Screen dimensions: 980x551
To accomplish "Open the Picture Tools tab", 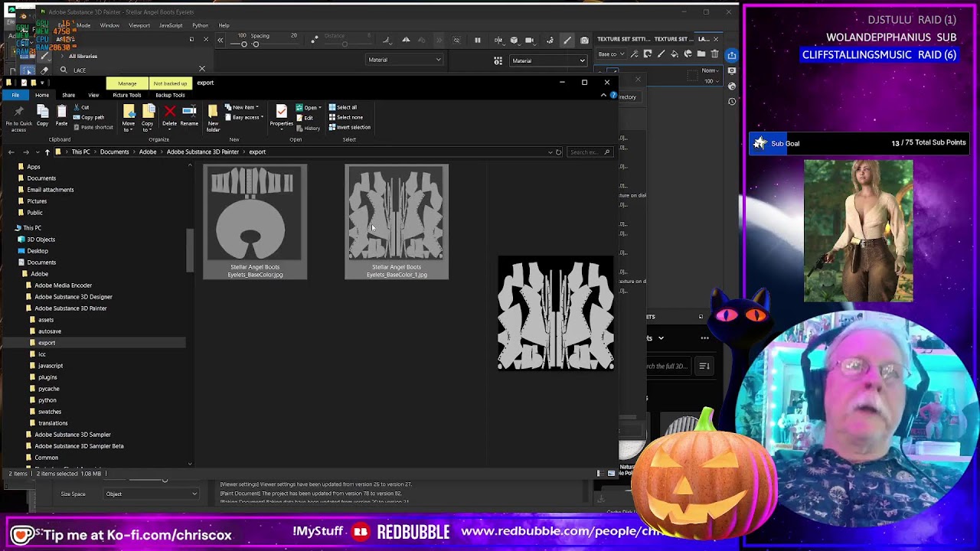I will tap(127, 95).
